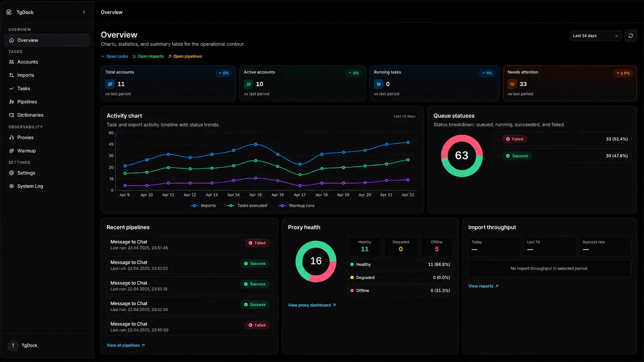Go to Pipelines in the sidebar
Viewport: 644px width, 362px height.
(x=47, y=102)
